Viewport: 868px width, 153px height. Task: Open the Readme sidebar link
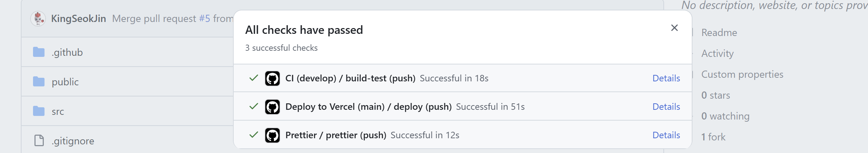tap(719, 32)
